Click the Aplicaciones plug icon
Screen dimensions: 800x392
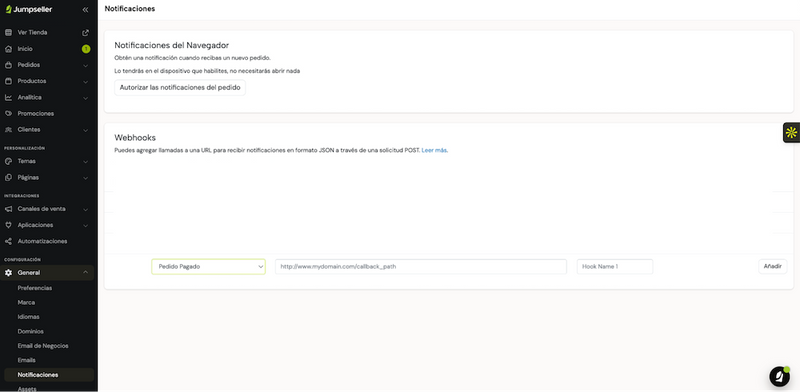coord(8,225)
